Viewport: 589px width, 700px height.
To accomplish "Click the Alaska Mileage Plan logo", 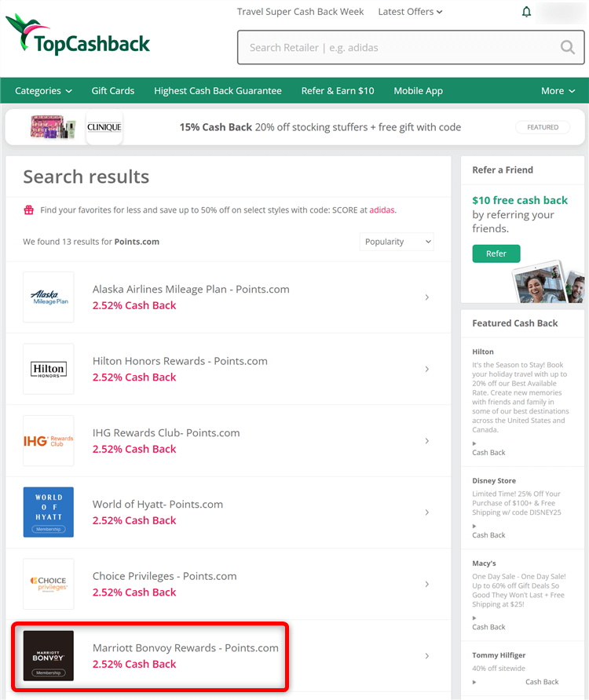I will (x=49, y=297).
